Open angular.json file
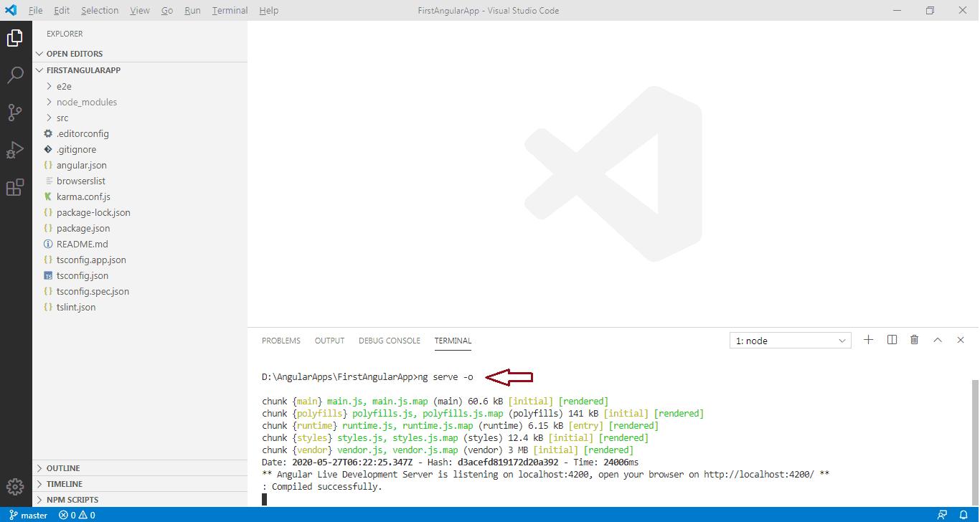Screen dimensions: 980x522 pos(81,165)
